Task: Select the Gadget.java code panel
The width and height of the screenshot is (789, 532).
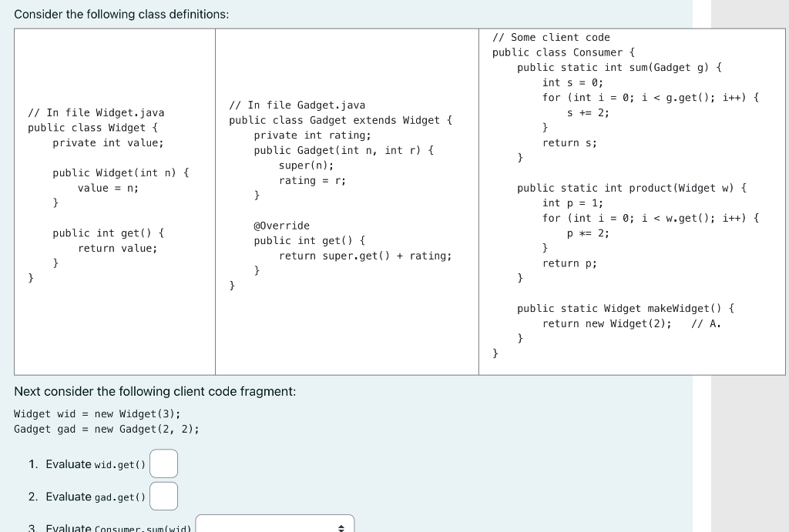Action: click(x=346, y=200)
